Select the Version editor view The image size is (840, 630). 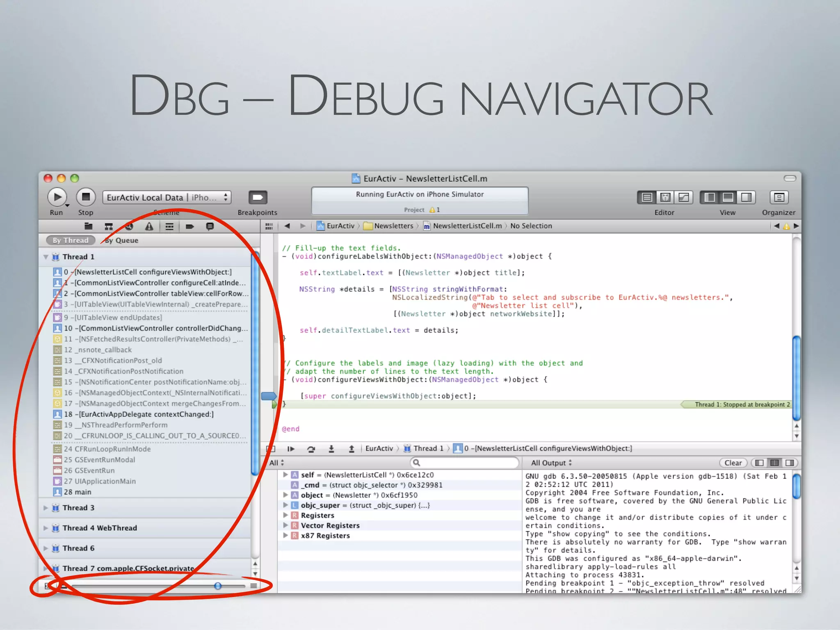pyautogui.click(x=684, y=198)
